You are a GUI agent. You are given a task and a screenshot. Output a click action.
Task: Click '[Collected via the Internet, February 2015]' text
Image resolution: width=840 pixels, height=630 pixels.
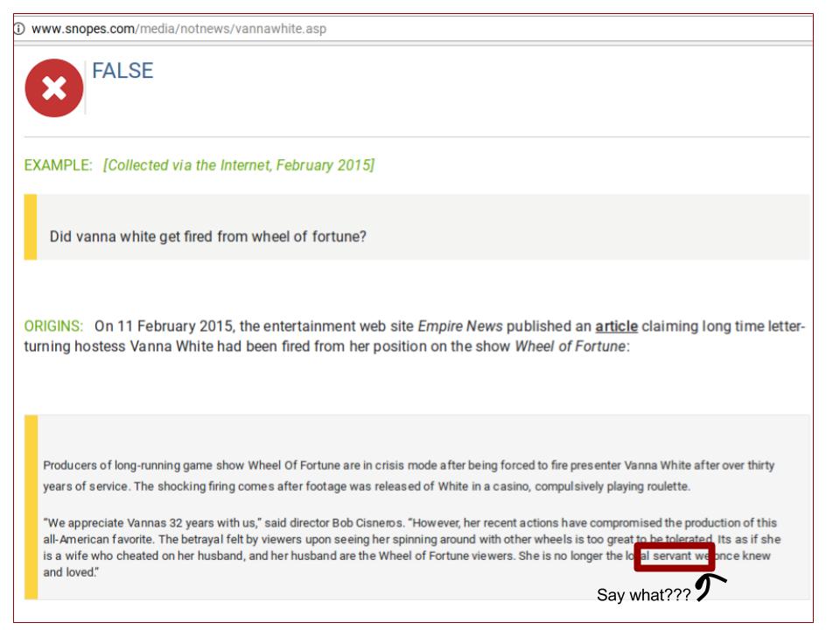click(239, 165)
